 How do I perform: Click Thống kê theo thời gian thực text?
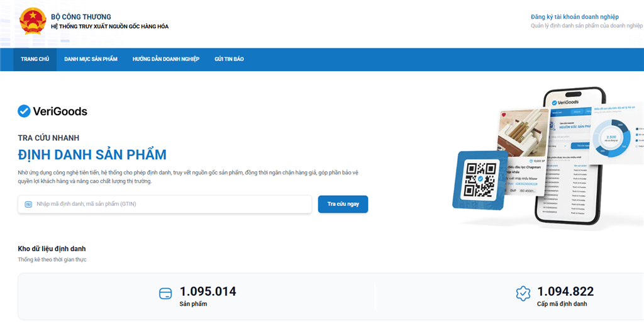coord(52,259)
